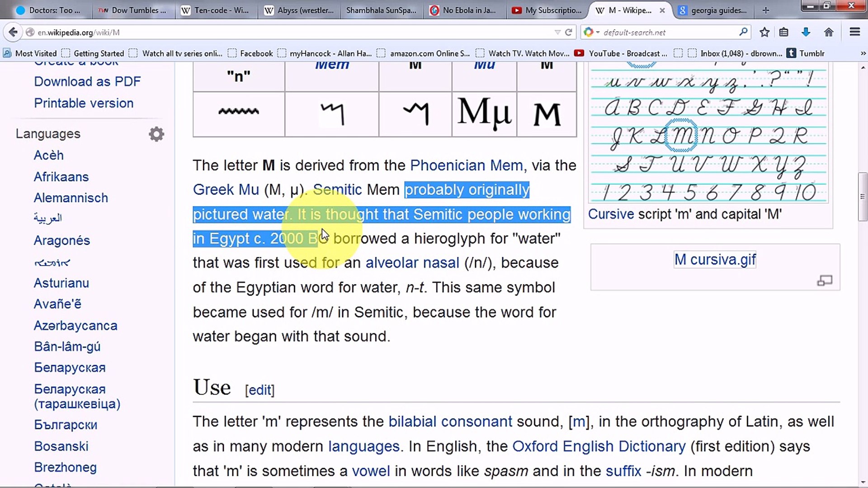This screenshot has width=868, height=488.
Task: Open downloads with the blue arrow icon
Action: pos(806,32)
